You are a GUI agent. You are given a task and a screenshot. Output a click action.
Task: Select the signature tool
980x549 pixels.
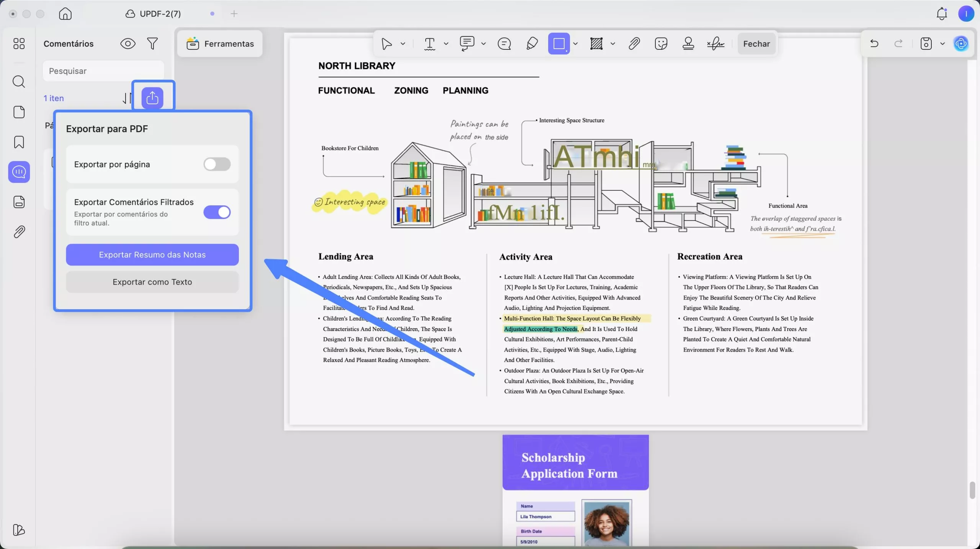[x=715, y=44]
